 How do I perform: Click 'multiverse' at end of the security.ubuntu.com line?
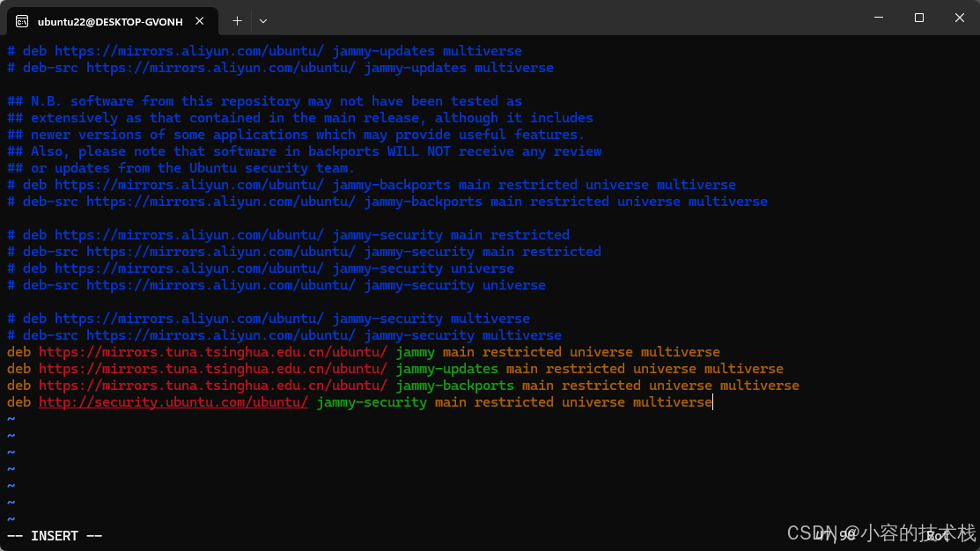coord(673,402)
